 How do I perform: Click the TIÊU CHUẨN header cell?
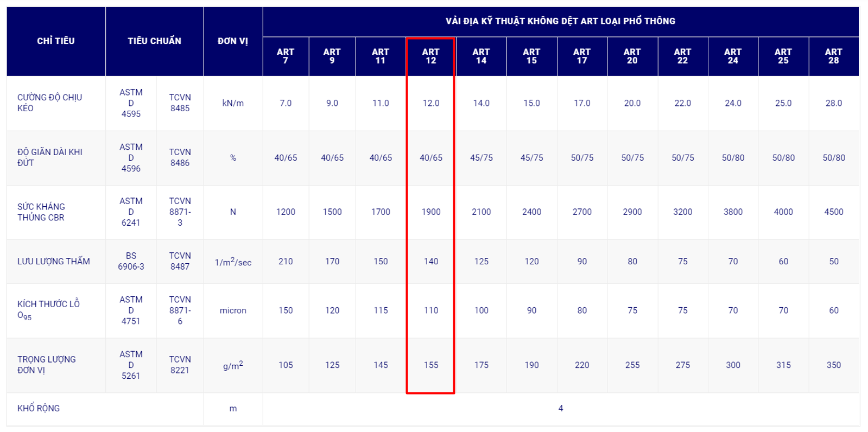point(155,41)
